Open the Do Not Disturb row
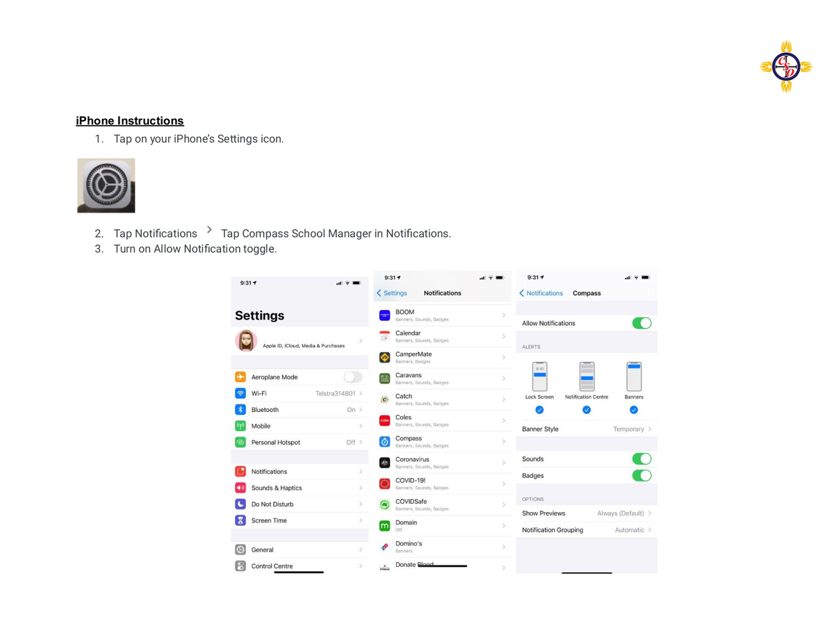Image resolution: width=834 pixels, height=644 pixels. pyautogui.click(x=300, y=504)
